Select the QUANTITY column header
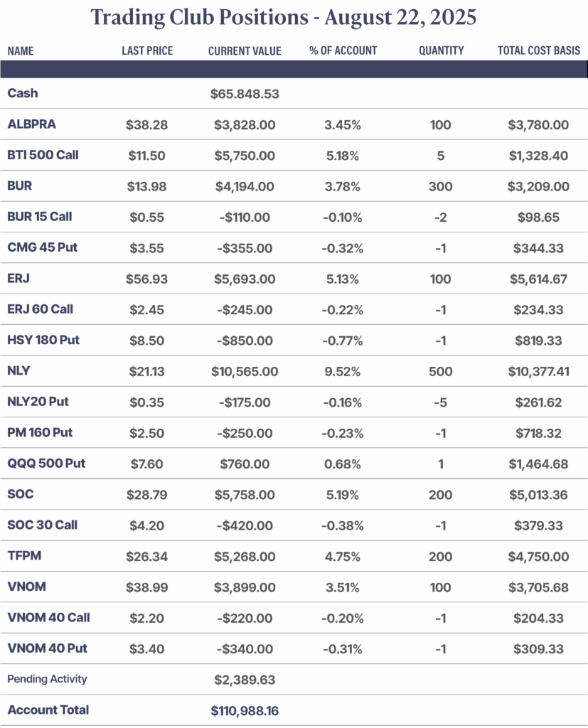Viewport: 588px width, 728px height. point(442,50)
